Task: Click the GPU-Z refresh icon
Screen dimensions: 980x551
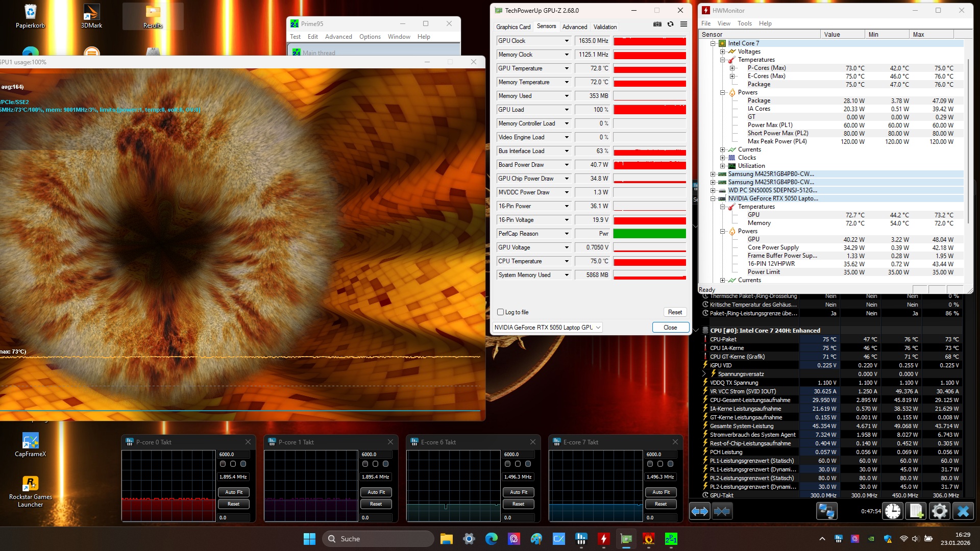Action: pyautogui.click(x=670, y=24)
